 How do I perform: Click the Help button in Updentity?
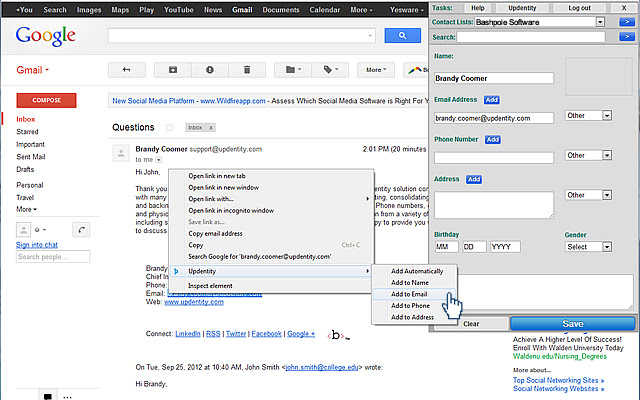coord(478,8)
